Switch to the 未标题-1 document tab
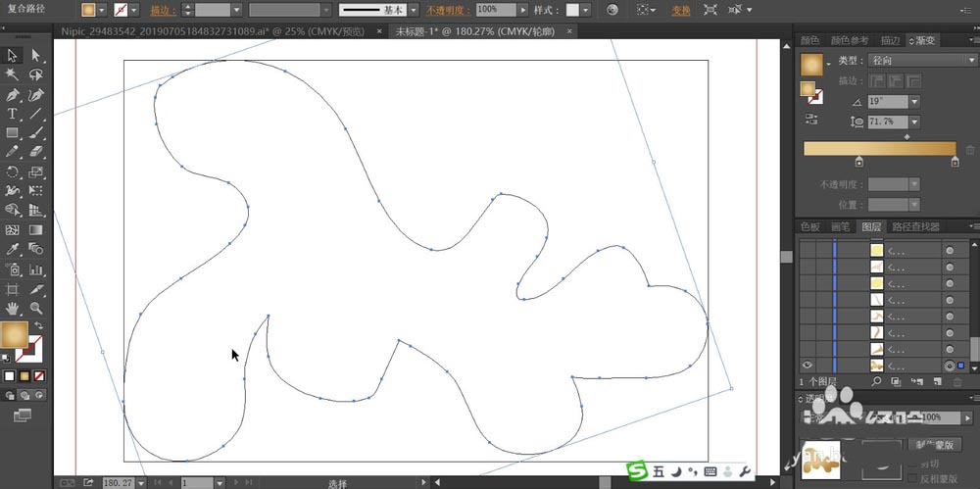980x489 pixels. 475,31
